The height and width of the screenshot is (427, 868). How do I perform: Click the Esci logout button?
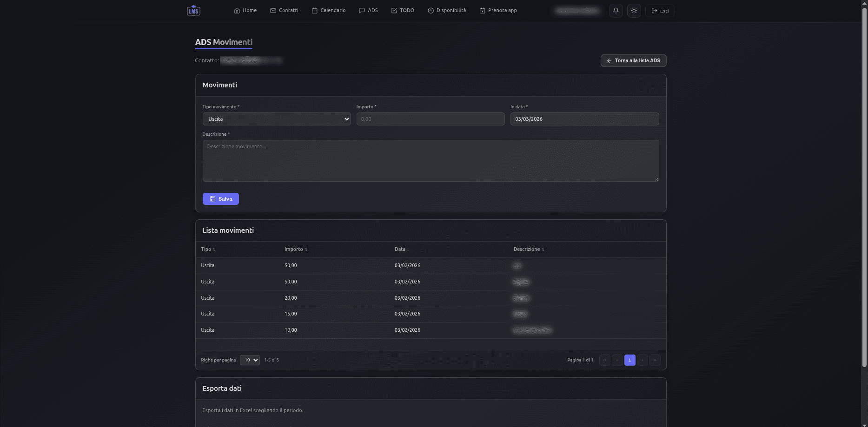pyautogui.click(x=660, y=11)
